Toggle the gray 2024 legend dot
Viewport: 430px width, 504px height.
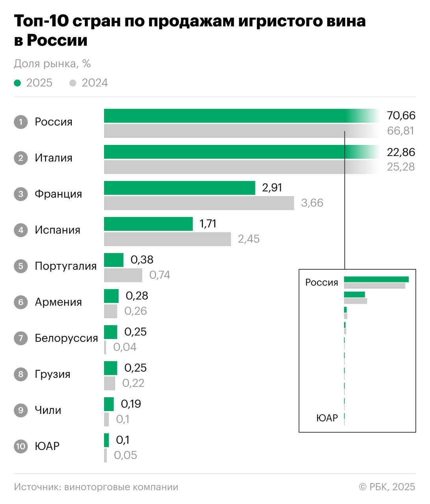click(x=73, y=83)
